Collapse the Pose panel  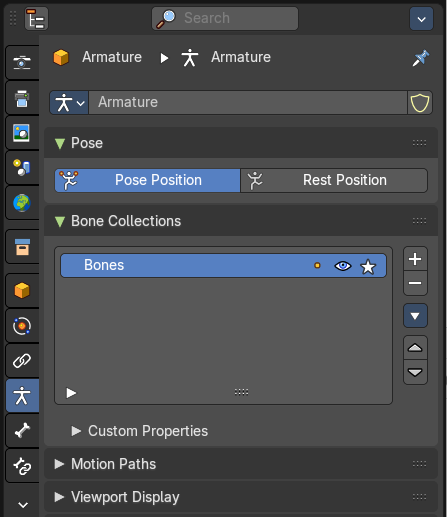[x=60, y=143]
